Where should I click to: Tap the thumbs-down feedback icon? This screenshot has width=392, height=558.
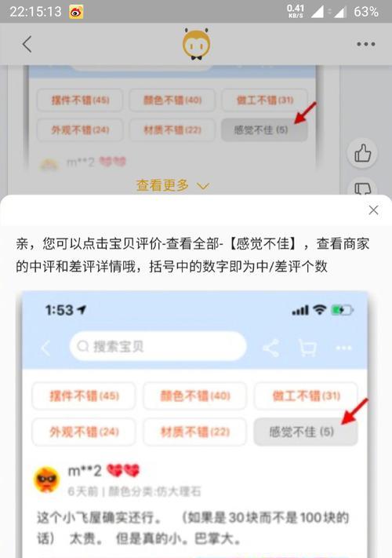pos(362,188)
